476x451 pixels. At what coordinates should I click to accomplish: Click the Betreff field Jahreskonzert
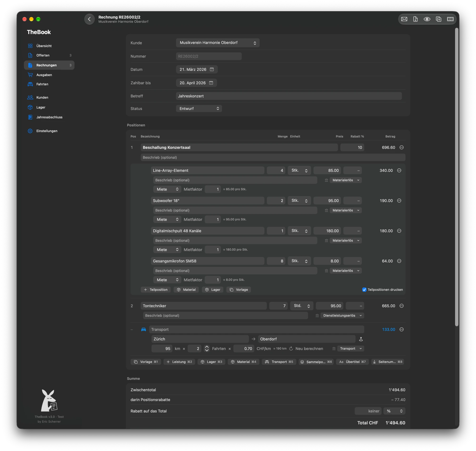[289, 96]
